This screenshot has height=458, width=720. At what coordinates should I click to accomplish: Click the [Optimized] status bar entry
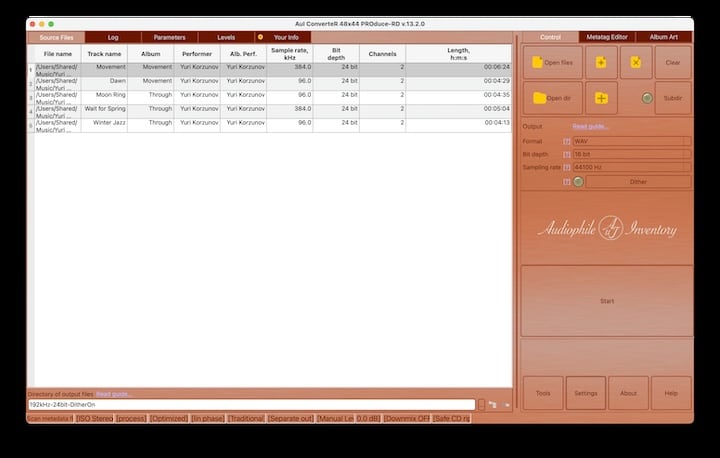click(x=169, y=418)
